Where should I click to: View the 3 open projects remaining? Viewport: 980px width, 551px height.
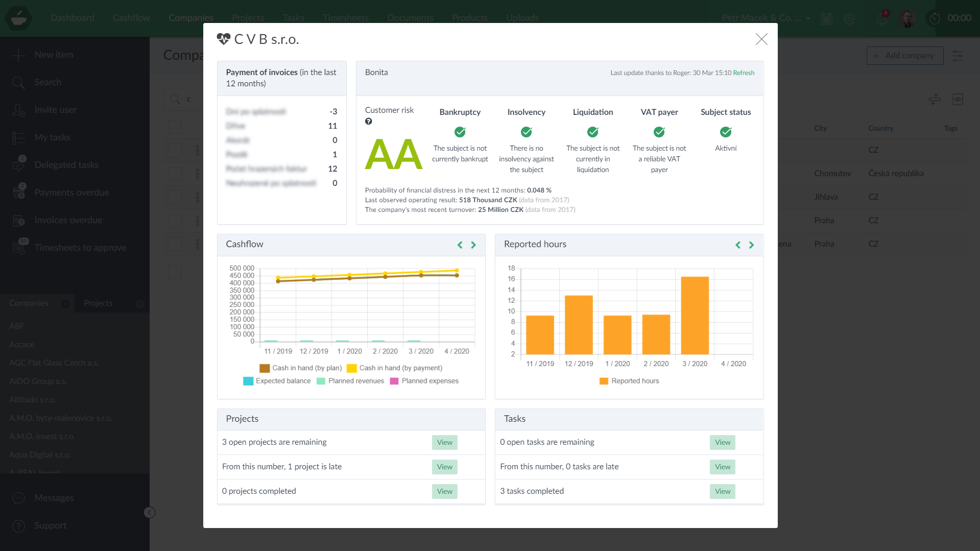(x=444, y=442)
